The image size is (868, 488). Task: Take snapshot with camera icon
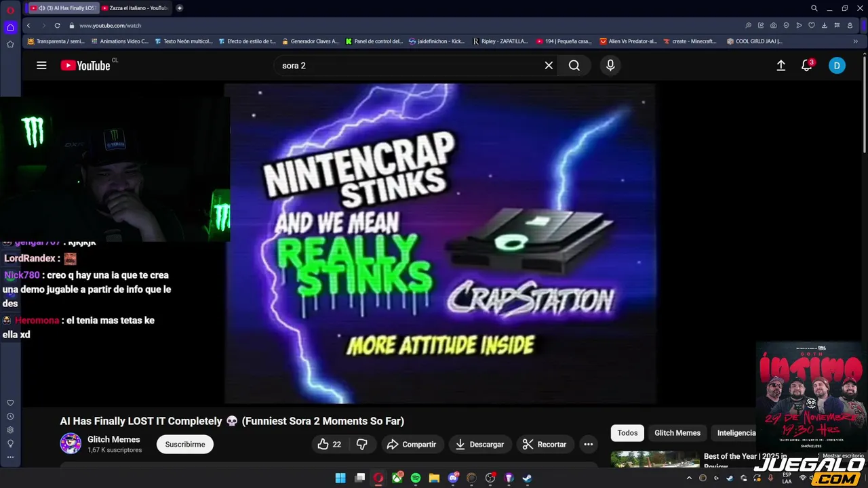tap(774, 25)
